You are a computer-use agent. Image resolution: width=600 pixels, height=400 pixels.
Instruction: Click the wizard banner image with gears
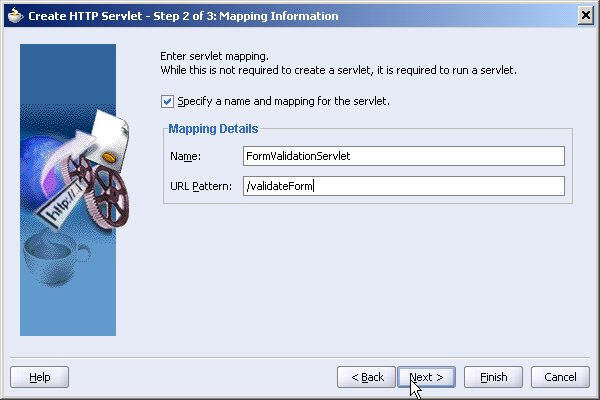click(x=68, y=190)
